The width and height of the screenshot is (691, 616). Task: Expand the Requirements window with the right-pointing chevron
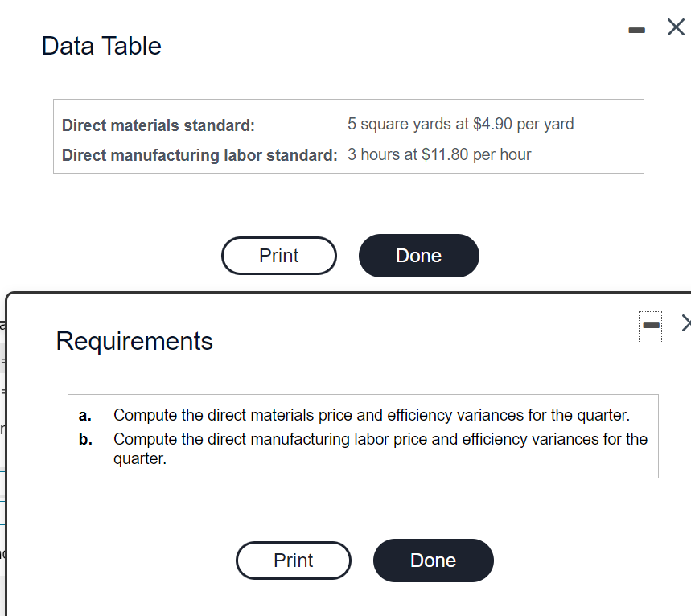pyautogui.click(x=686, y=322)
